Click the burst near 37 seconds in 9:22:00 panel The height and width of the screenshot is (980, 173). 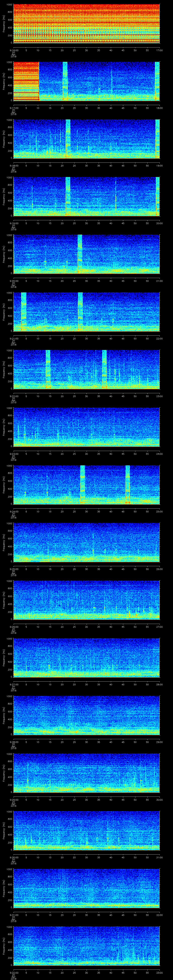(104, 369)
